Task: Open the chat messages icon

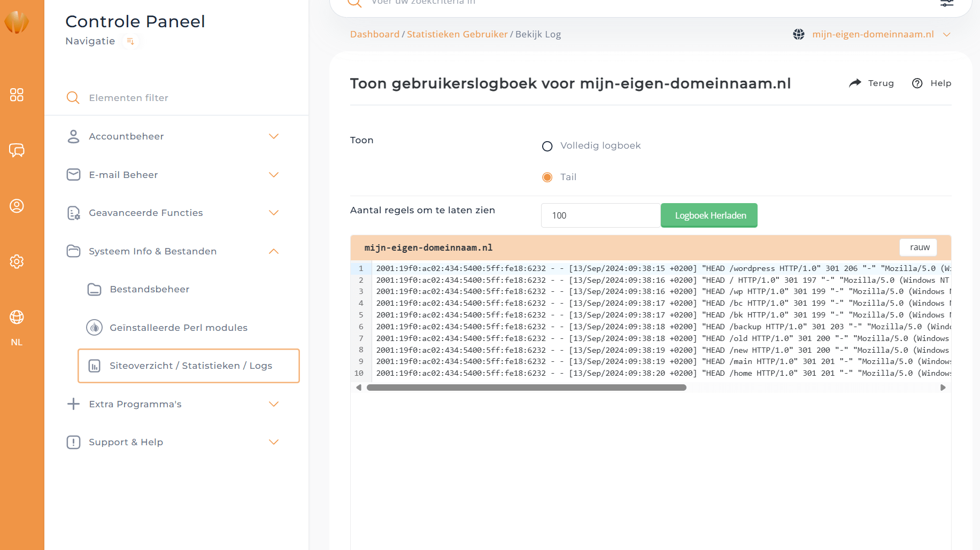Action: point(17,150)
